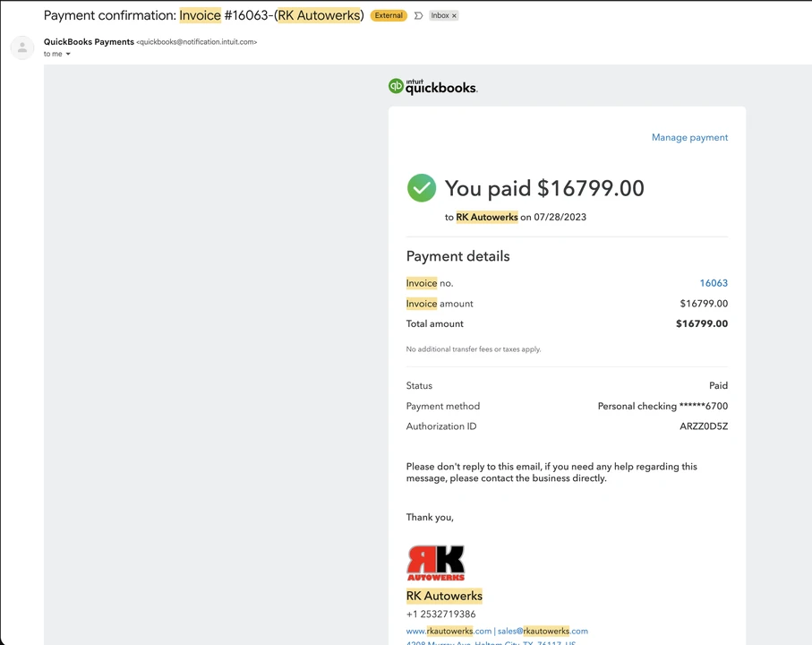This screenshot has width=812, height=645.
Task: Click the Authorization ID label
Action: tap(441, 426)
